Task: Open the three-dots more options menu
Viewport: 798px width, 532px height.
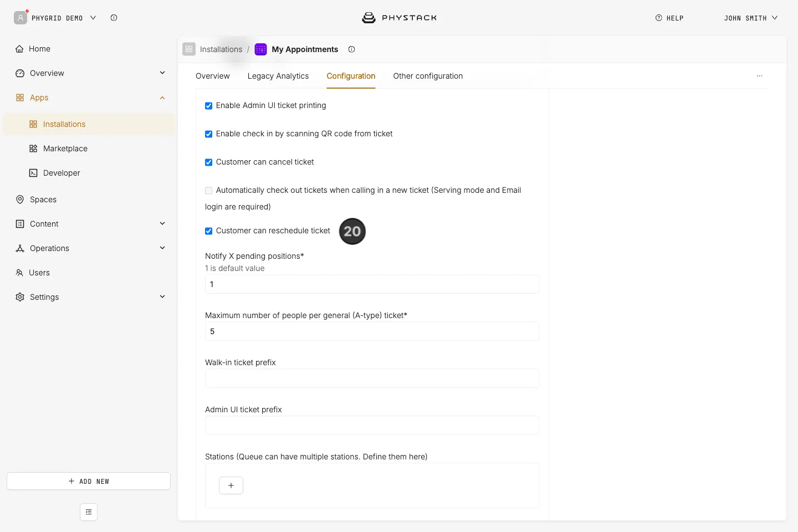Action: pos(760,76)
